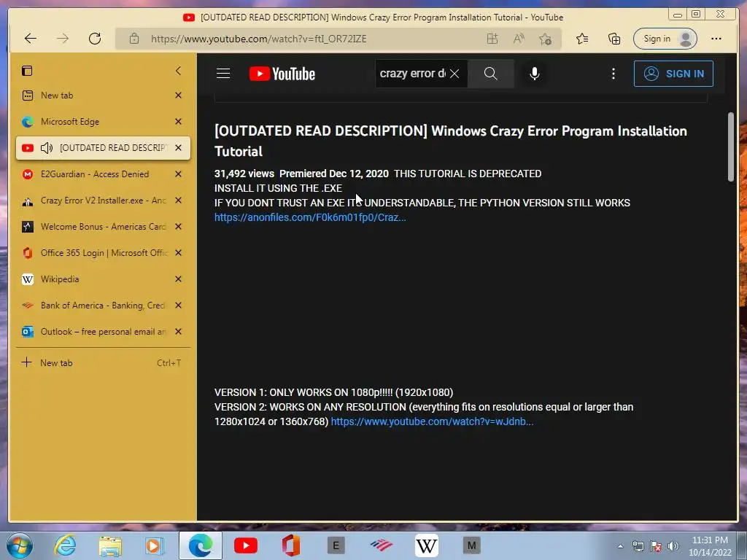This screenshot has height=560, width=747.
Task: Switch to the Wikipedia tab
Action: click(x=103, y=279)
